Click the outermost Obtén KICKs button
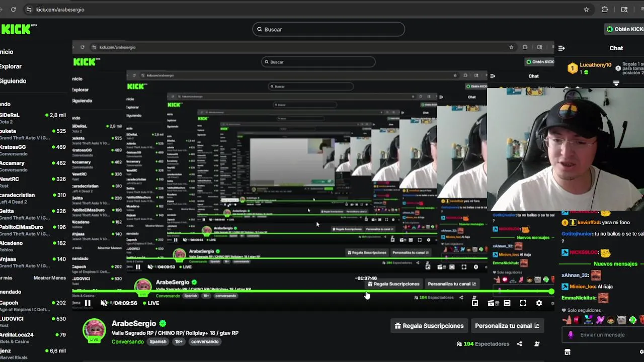This screenshot has height=362, width=644. [x=624, y=29]
